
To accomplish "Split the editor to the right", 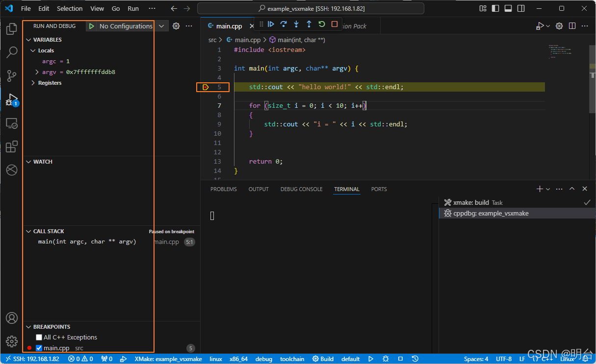I will [572, 26].
